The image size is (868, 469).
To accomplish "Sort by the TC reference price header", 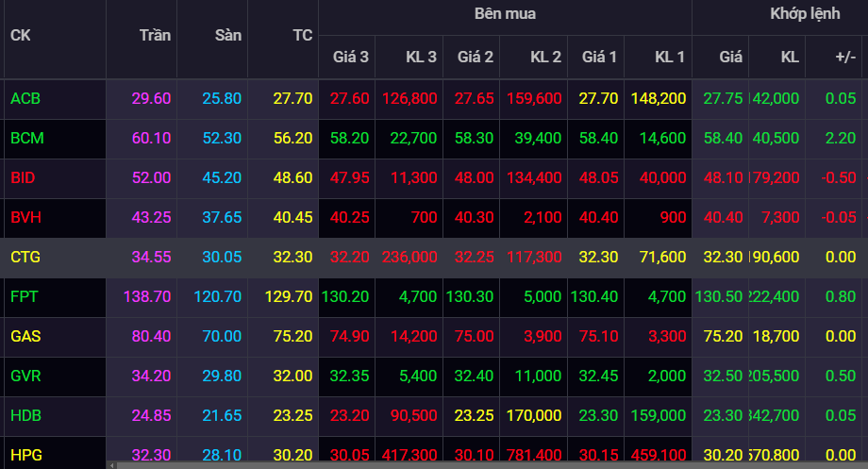I will [302, 36].
